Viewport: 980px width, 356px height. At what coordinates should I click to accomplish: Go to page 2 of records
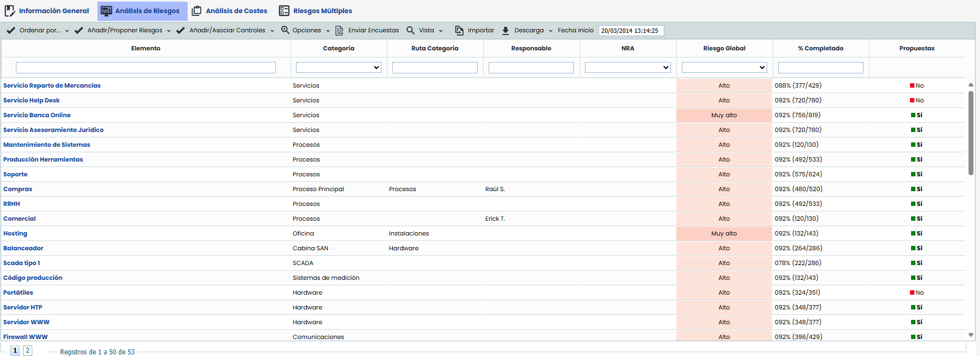[27, 351]
